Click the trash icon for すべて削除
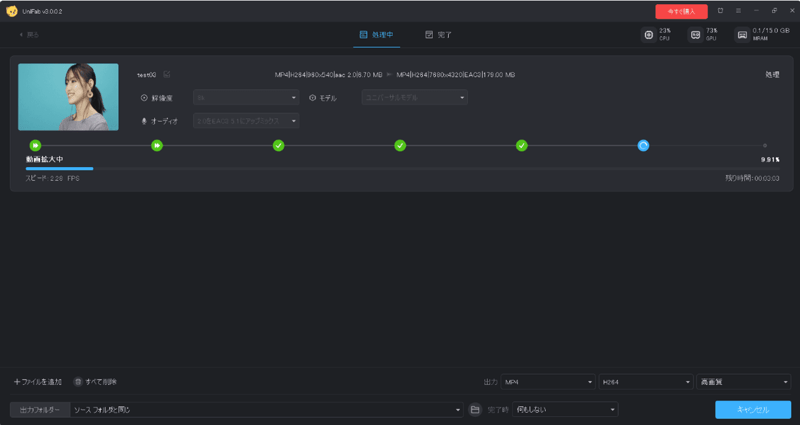Image resolution: width=800 pixels, height=425 pixels. coord(78,382)
